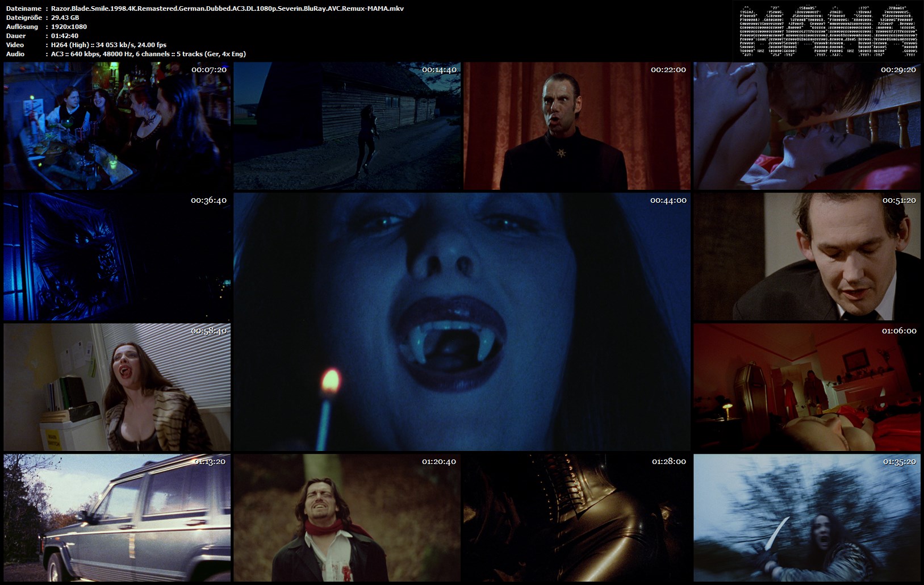Click the file size value 29.43 GB

(x=65, y=18)
